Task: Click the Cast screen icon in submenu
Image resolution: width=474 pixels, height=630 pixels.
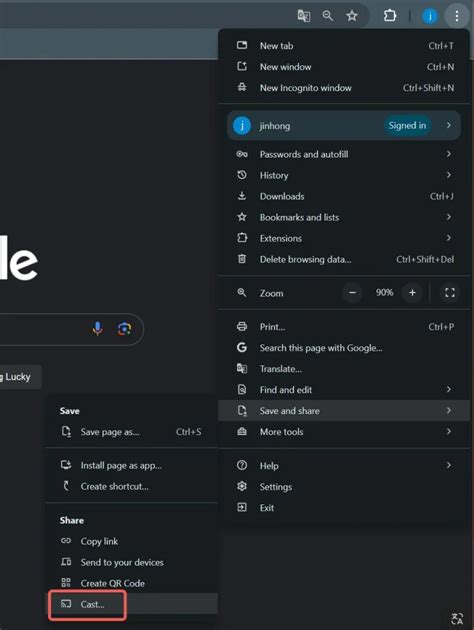Action: [66, 604]
